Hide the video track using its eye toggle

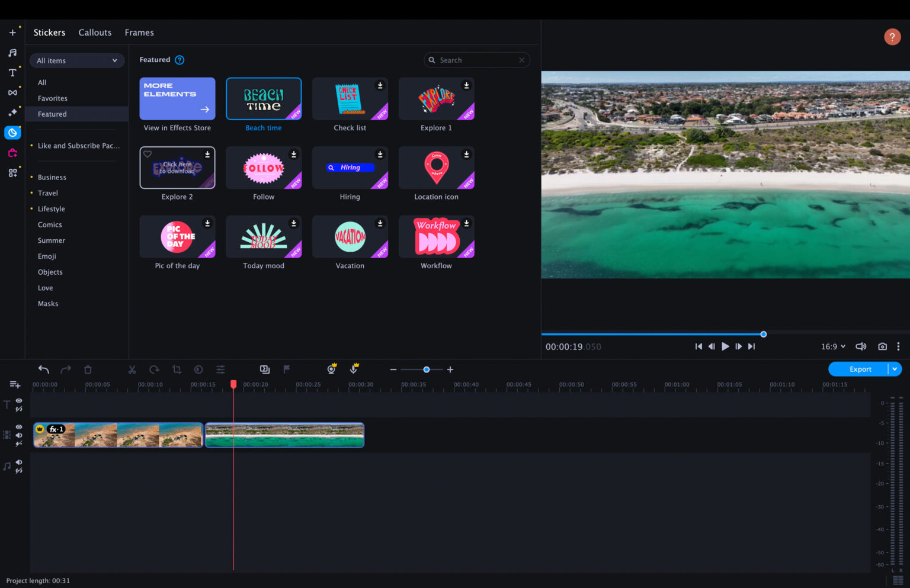[18, 427]
